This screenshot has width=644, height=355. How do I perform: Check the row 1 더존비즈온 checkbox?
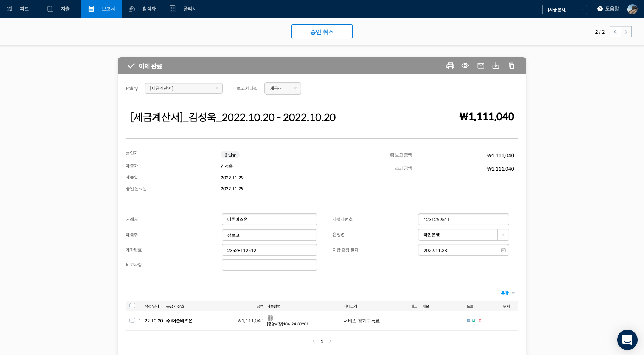click(x=132, y=320)
